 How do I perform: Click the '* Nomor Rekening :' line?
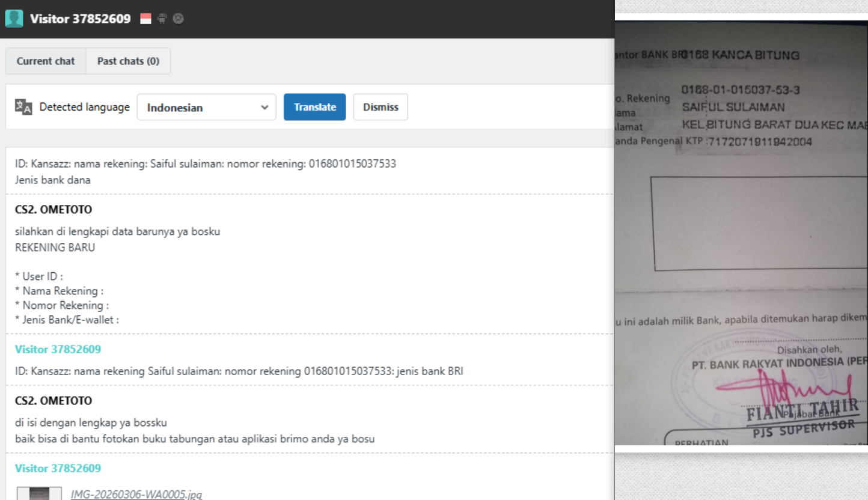[x=61, y=305]
